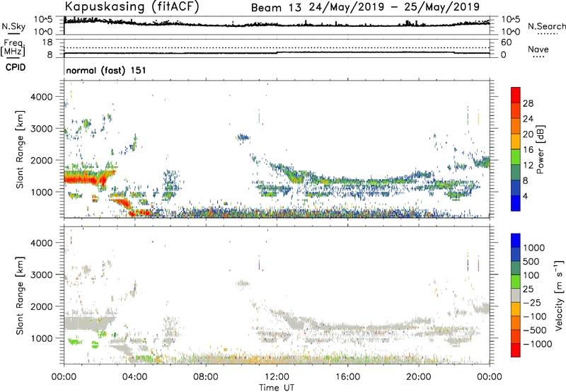
Task: Click the 18 tick on frequency axis
Action: coord(47,42)
